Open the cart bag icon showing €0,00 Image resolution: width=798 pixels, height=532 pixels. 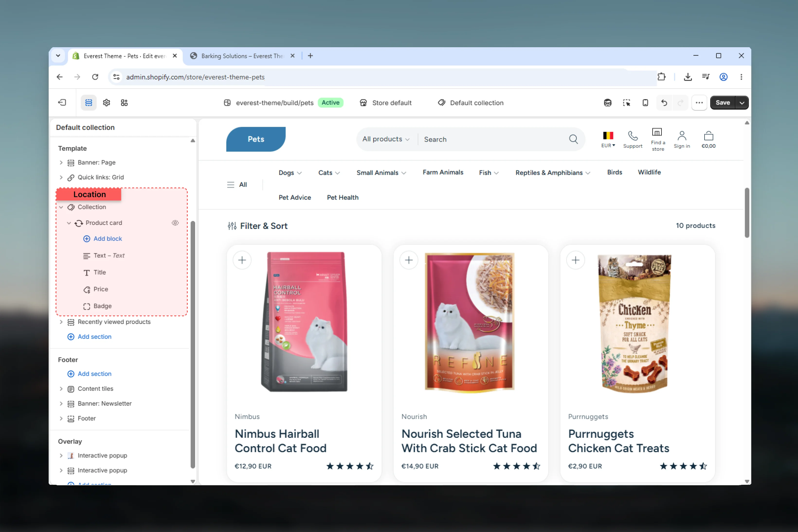[x=708, y=136]
